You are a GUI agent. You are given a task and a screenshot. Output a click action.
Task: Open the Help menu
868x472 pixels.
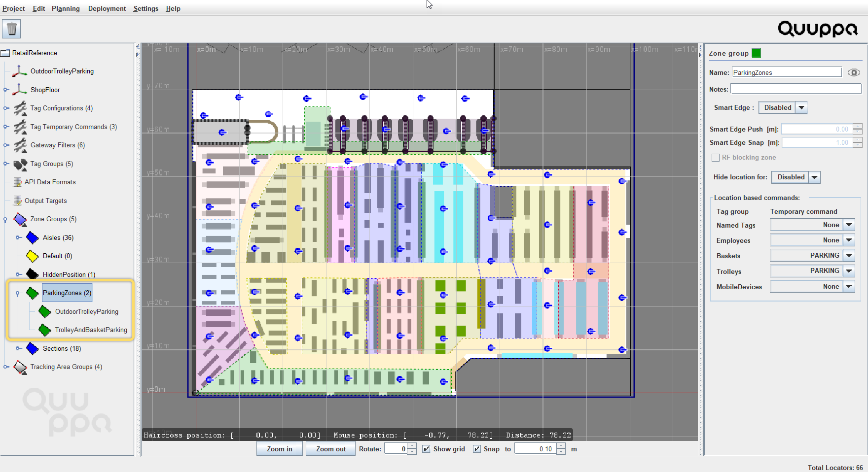pyautogui.click(x=173, y=8)
